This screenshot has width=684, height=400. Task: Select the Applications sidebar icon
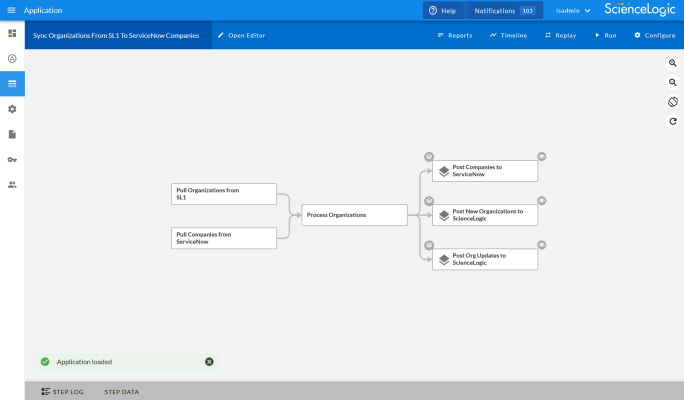[x=12, y=84]
